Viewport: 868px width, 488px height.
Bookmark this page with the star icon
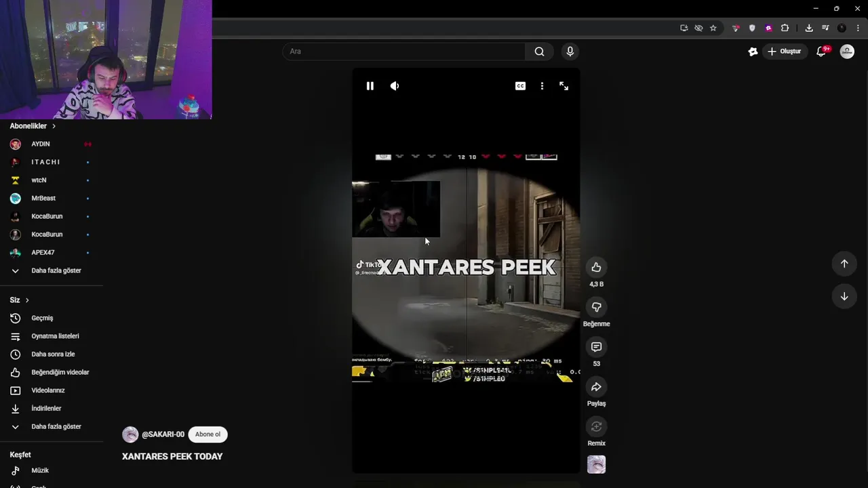(x=713, y=28)
